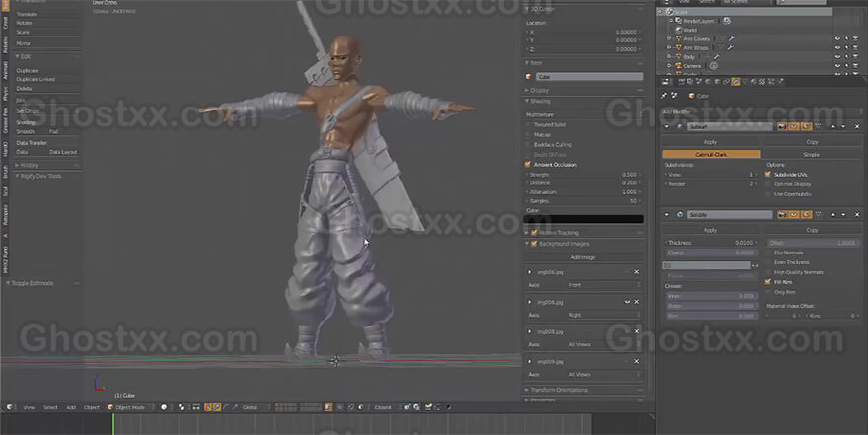Toggle the 3D manipulator widget icon
The image size is (868, 435).
pyautogui.click(x=208, y=407)
